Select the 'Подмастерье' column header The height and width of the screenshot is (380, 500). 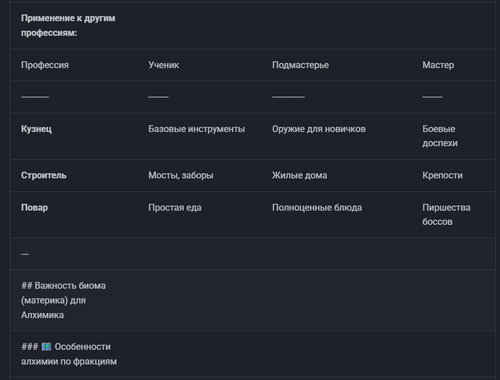click(x=300, y=65)
